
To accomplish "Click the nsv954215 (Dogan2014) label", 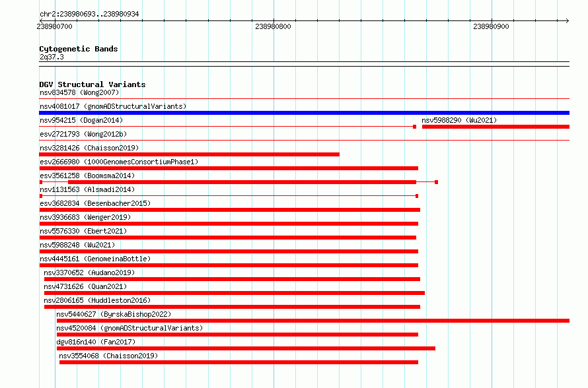I will click(x=81, y=120).
